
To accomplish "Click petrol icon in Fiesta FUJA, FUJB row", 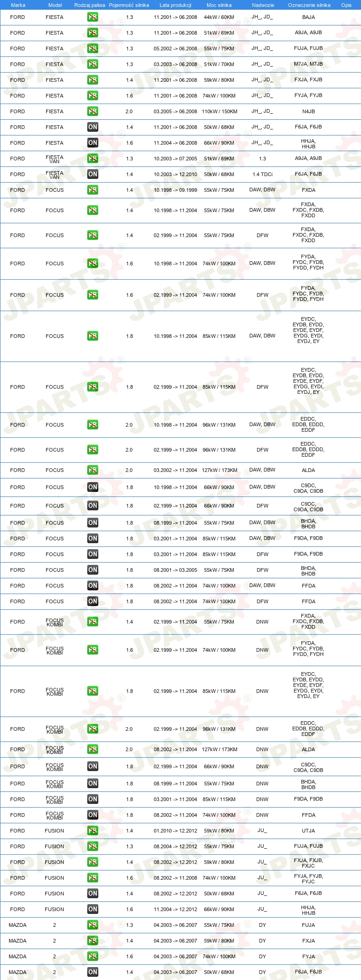I will (x=92, y=49).
